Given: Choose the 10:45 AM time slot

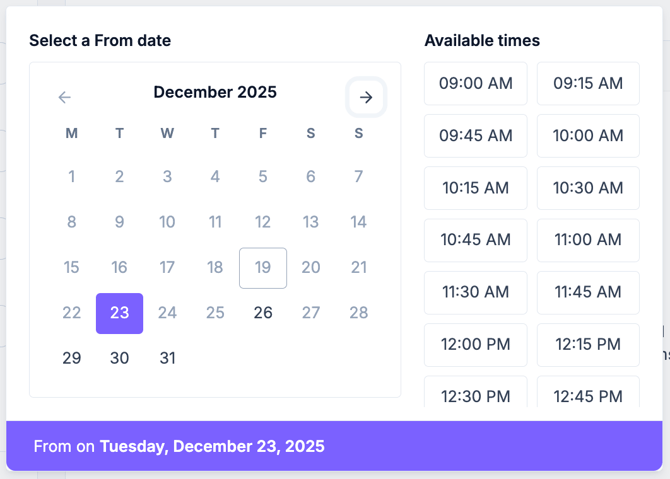Looking at the screenshot, I should tap(475, 240).
